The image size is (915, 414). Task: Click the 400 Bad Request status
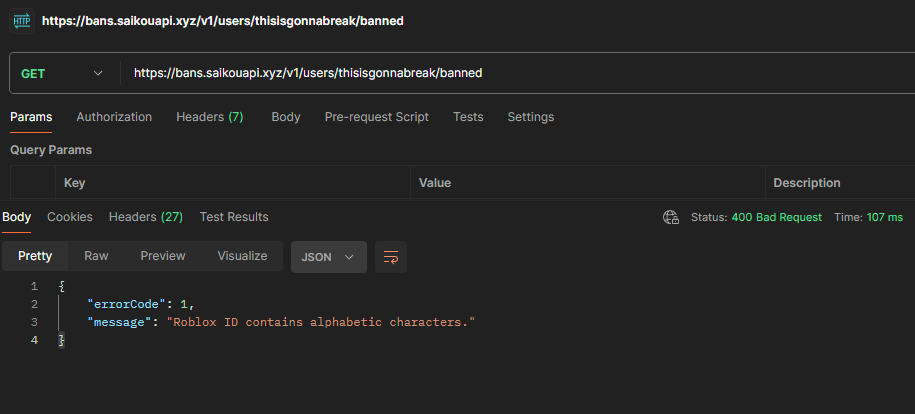point(776,217)
